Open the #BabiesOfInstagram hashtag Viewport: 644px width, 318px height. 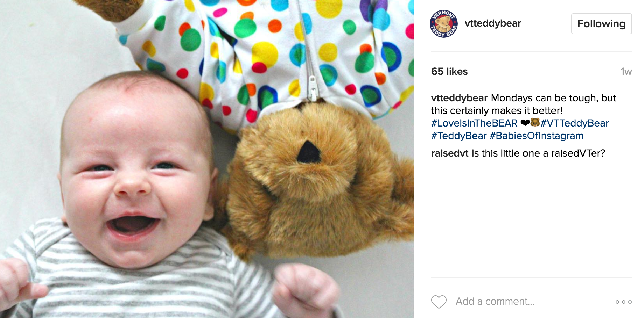click(537, 136)
